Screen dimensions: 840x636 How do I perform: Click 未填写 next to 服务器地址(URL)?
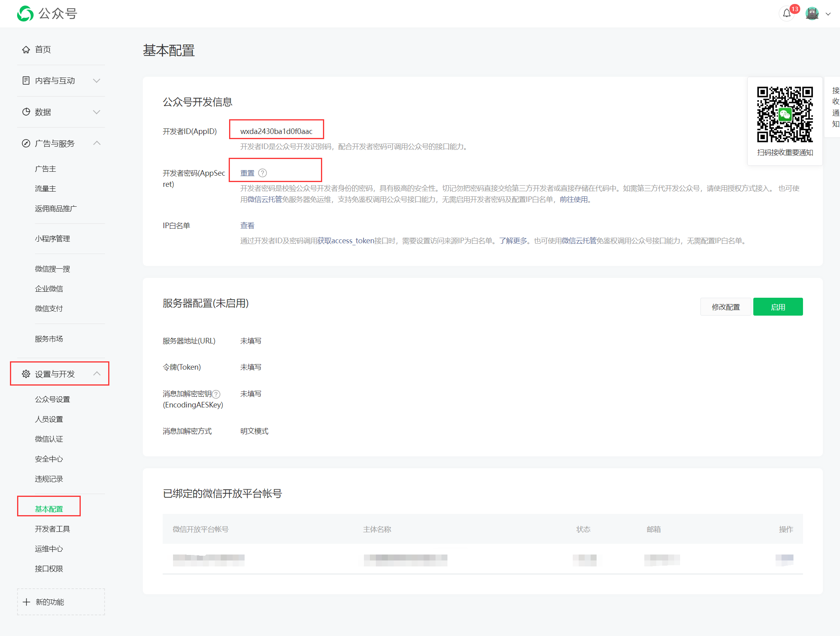251,341
